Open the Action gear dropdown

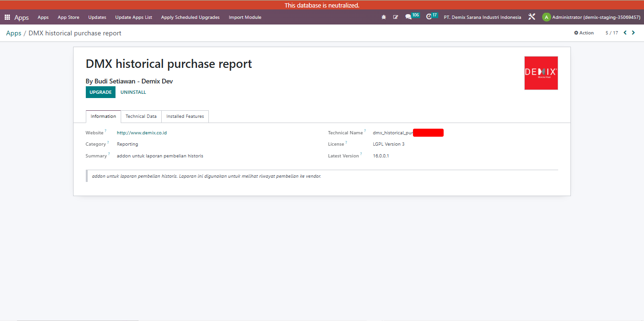(x=584, y=33)
